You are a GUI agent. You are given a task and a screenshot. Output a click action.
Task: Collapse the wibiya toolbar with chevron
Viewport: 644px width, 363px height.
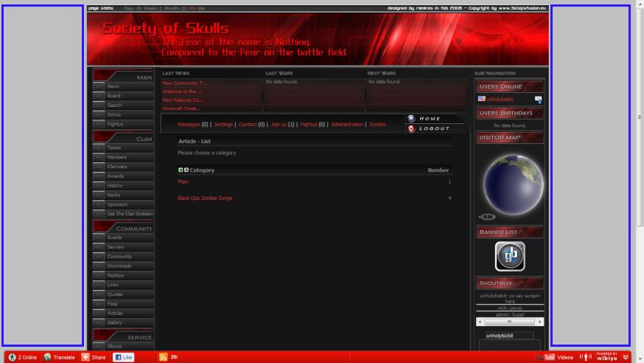click(626, 357)
